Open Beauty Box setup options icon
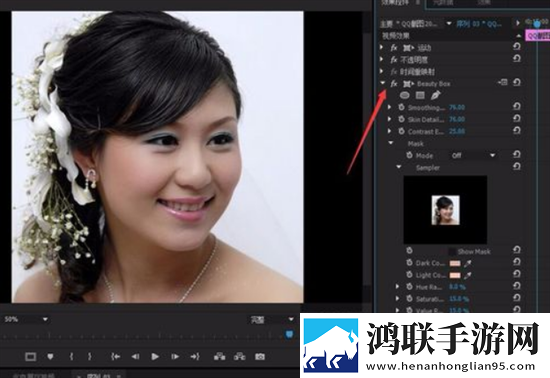Image resolution: width=550 pixels, height=378 pixels. [503, 82]
